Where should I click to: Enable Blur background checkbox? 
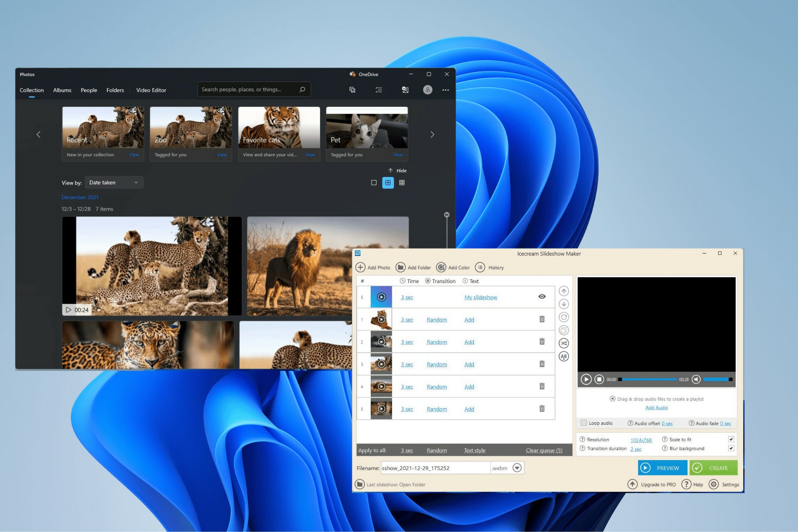point(731,448)
